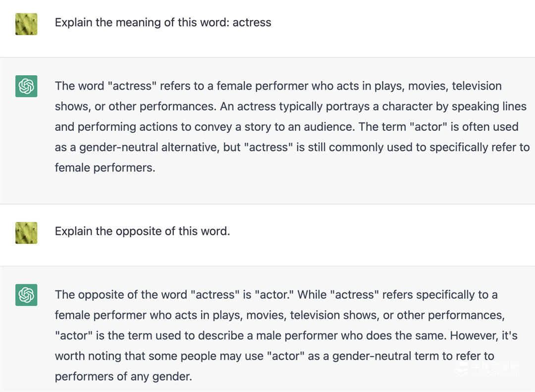Viewport: 535px width, 392px height.
Task: Click the final line "performers of any gender."
Action: (123, 376)
